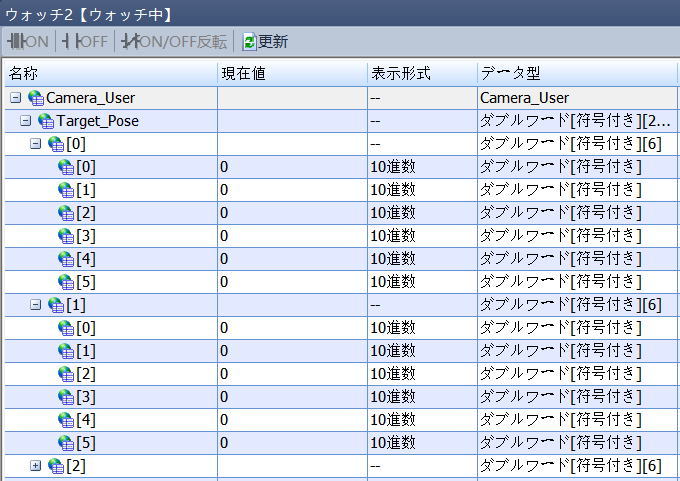The width and height of the screenshot is (680, 481).
Task: Collapse the Target_Pose node
Action: pos(26,121)
